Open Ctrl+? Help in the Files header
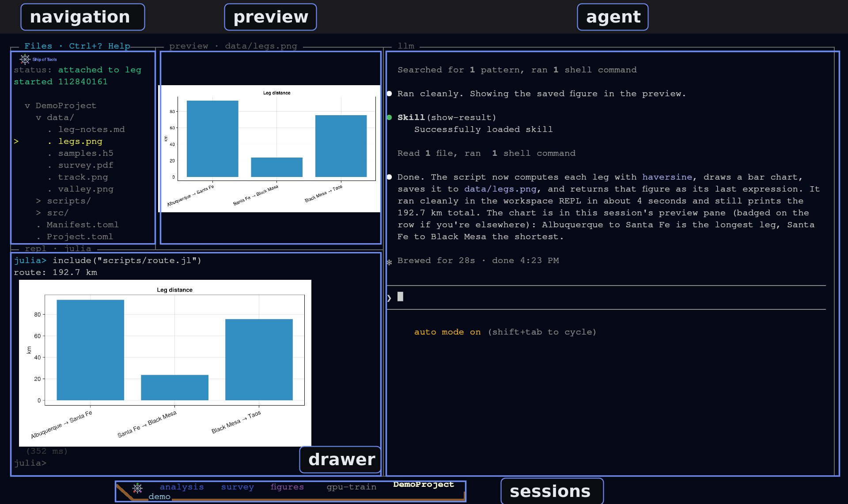The image size is (848, 504). (99, 46)
